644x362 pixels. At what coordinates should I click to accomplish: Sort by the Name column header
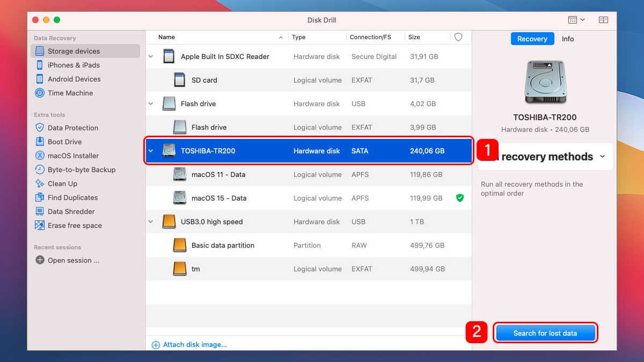click(x=166, y=37)
